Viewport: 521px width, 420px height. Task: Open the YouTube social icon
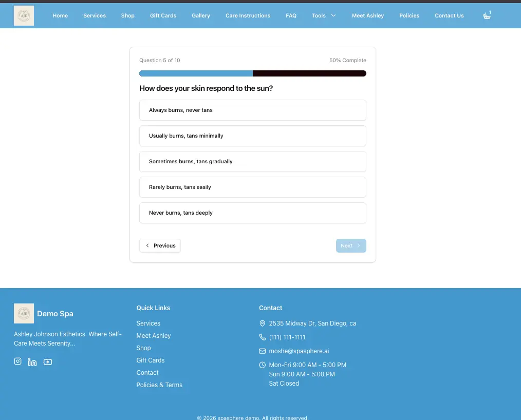point(48,362)
